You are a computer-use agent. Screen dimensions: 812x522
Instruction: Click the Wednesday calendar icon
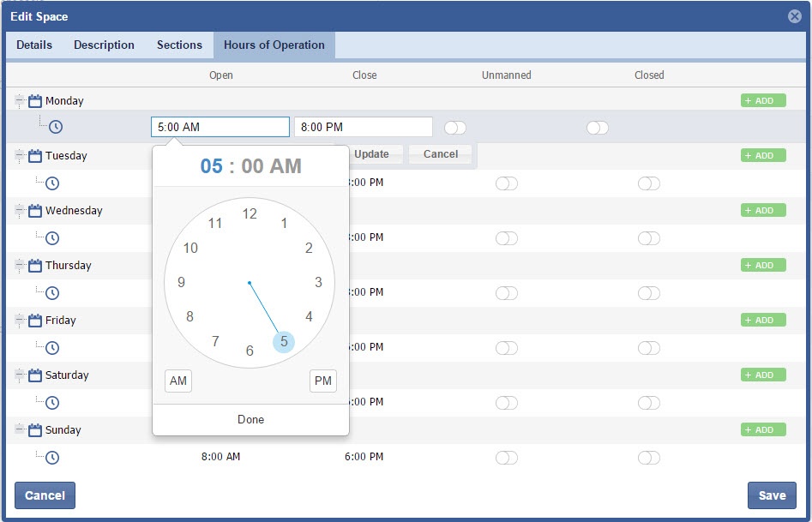click(x=35, y=210)
